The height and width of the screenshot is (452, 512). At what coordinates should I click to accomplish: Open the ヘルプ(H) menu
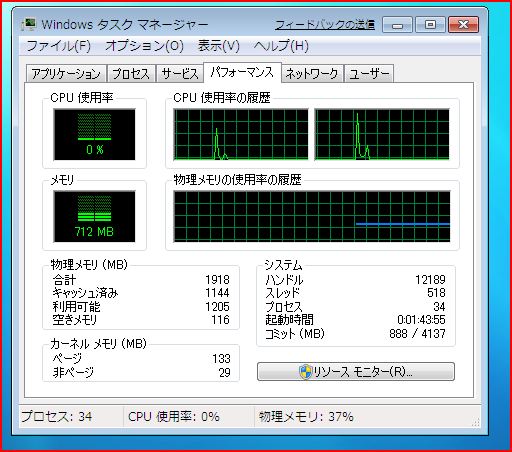[281, 46]
